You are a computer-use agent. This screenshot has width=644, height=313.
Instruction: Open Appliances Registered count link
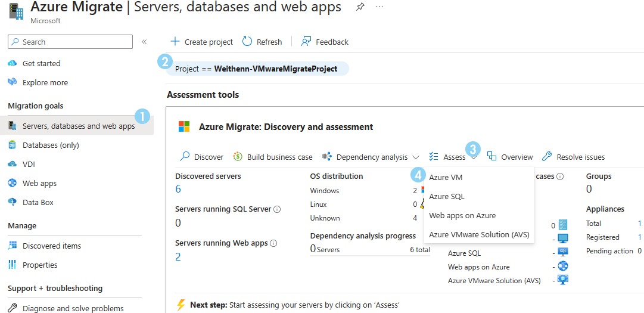639,237
